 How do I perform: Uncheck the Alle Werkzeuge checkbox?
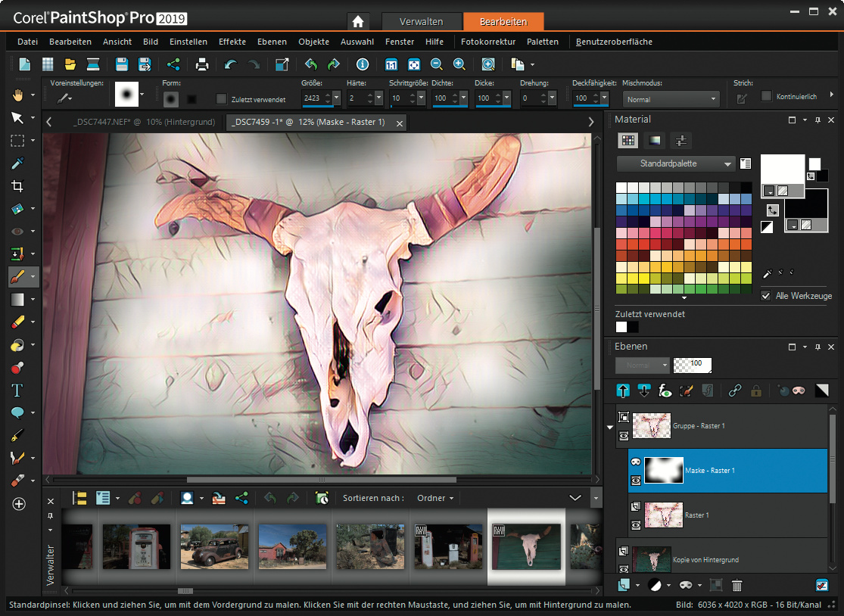click(x=766, y=296)
